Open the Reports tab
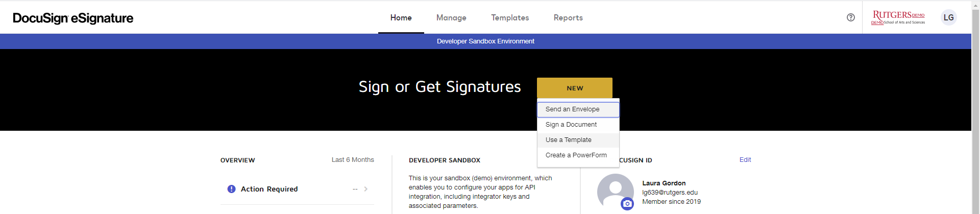The width and height of the screenshot is (980, 214). (x=568, y=18)
